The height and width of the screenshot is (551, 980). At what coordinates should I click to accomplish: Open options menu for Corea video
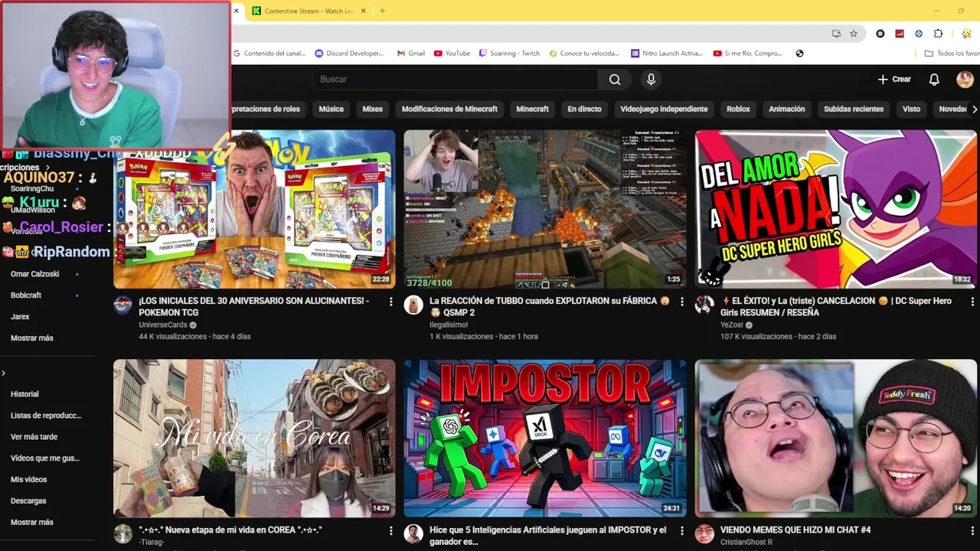(x=390, y=531)
